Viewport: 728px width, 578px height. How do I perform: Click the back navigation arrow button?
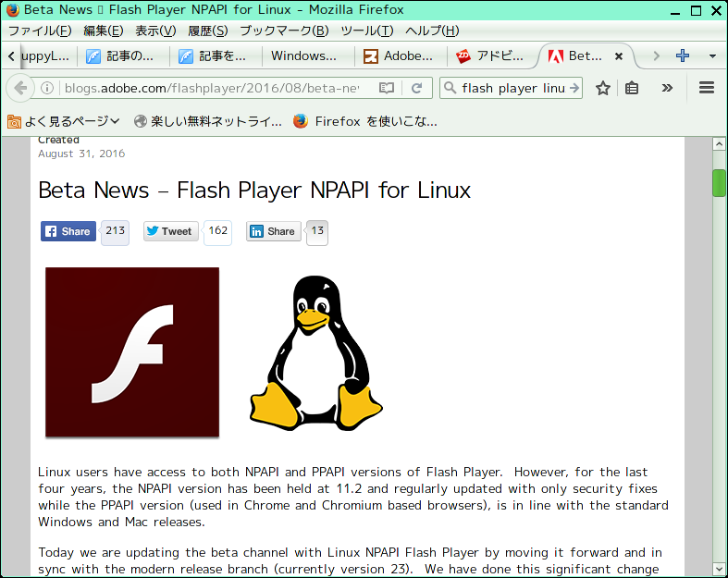point(20,88)
